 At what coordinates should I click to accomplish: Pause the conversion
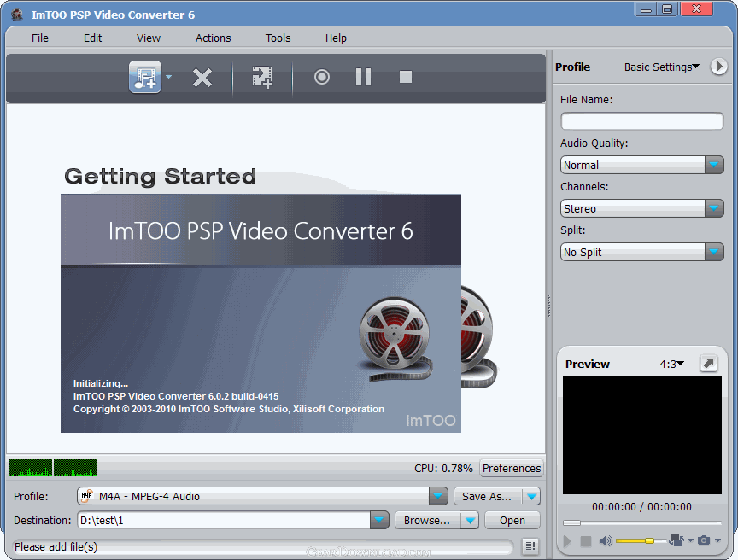point(363,77)
